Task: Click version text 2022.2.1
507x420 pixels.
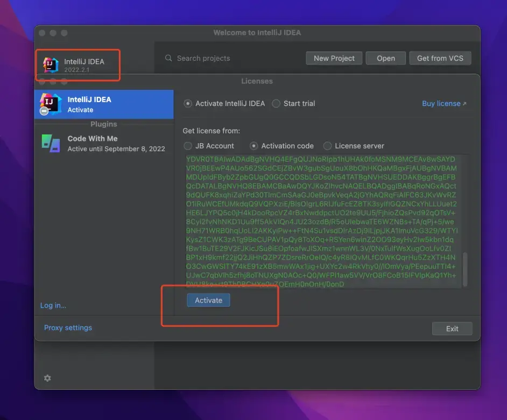Action: (76, 70)
